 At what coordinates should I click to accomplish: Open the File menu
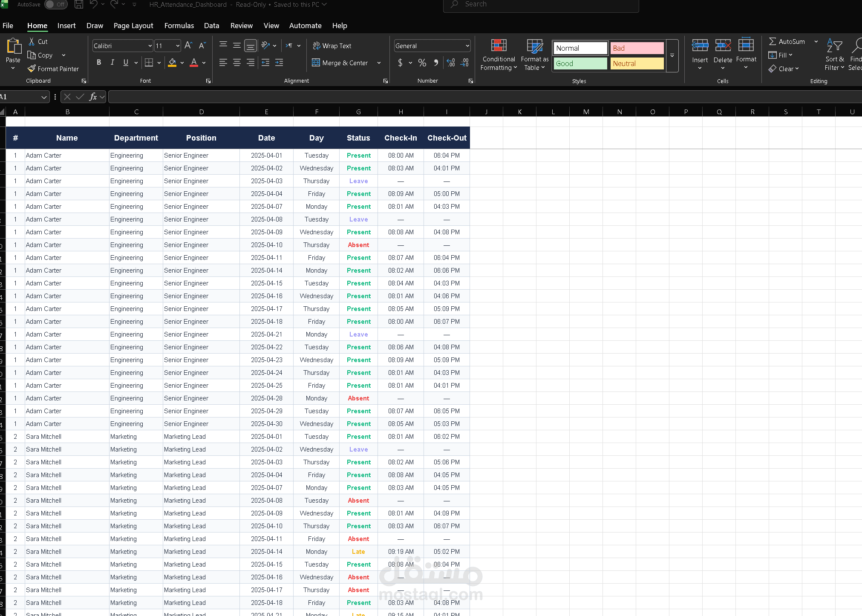point(8,26)
